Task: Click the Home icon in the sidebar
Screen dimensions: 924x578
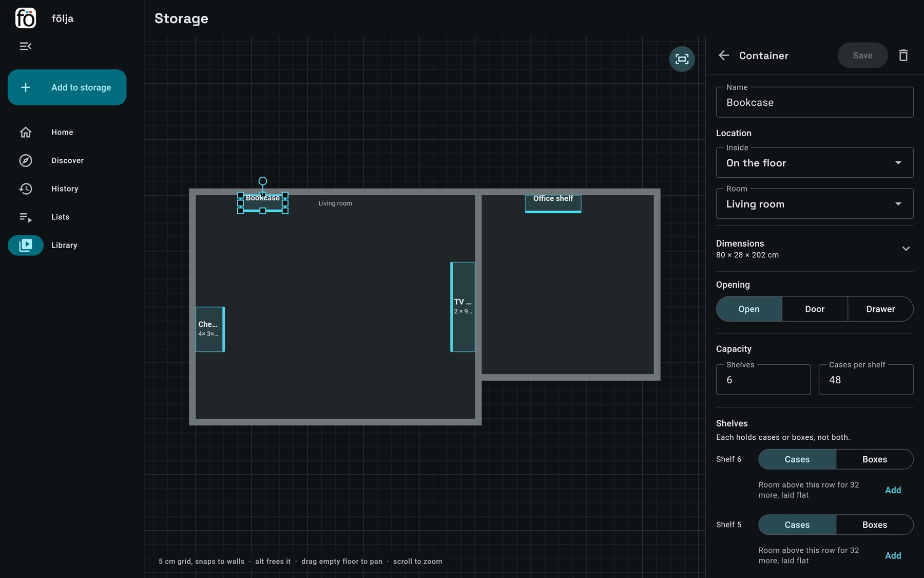Action: [25, 132]
